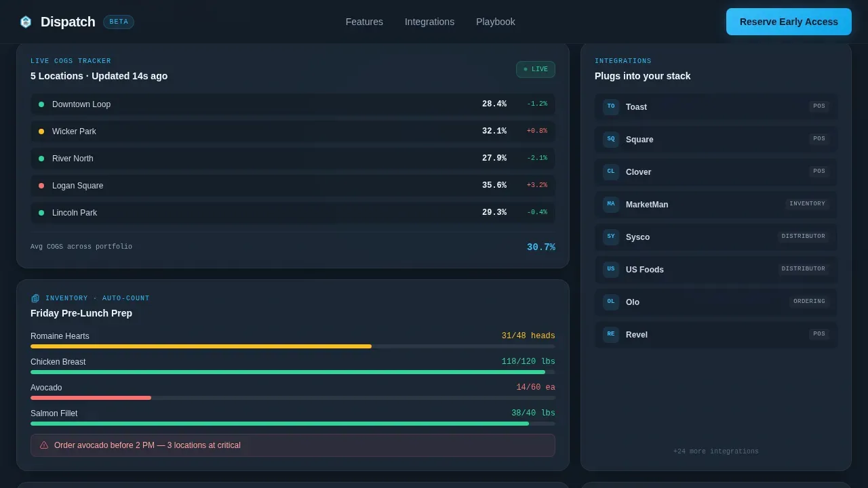Click the Dispatch hexagon logo icon
The image size is (868, 488).
tap(26, 22)
